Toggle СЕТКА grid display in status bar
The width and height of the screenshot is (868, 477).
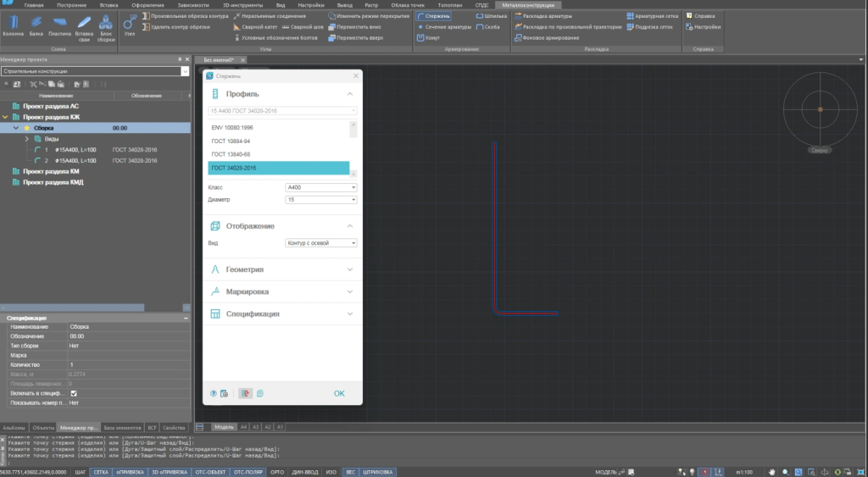click(101, 471)
